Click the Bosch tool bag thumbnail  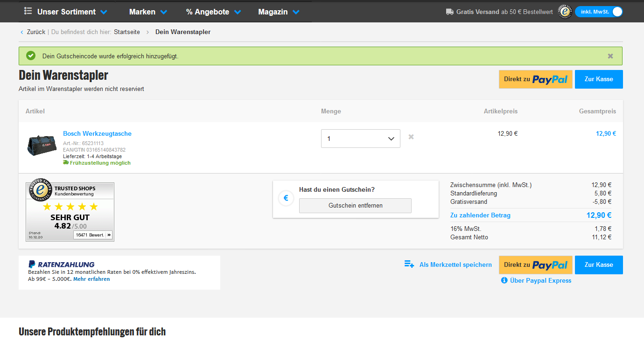click(x=42, y=145)
